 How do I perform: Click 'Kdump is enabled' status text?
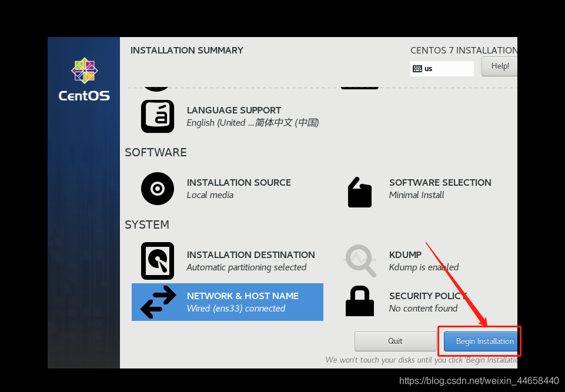coord(424,267)
